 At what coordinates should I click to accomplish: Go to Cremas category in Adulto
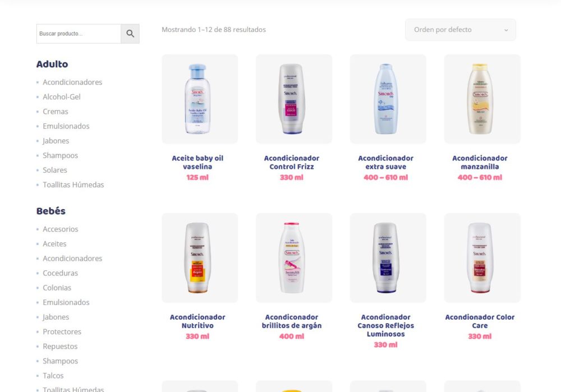pos(56,112)
